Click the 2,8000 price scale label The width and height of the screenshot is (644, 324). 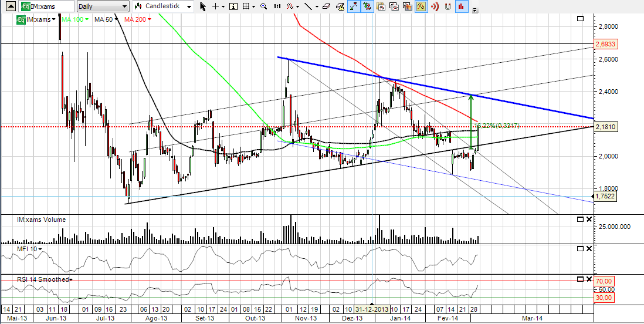click(608, 27)
